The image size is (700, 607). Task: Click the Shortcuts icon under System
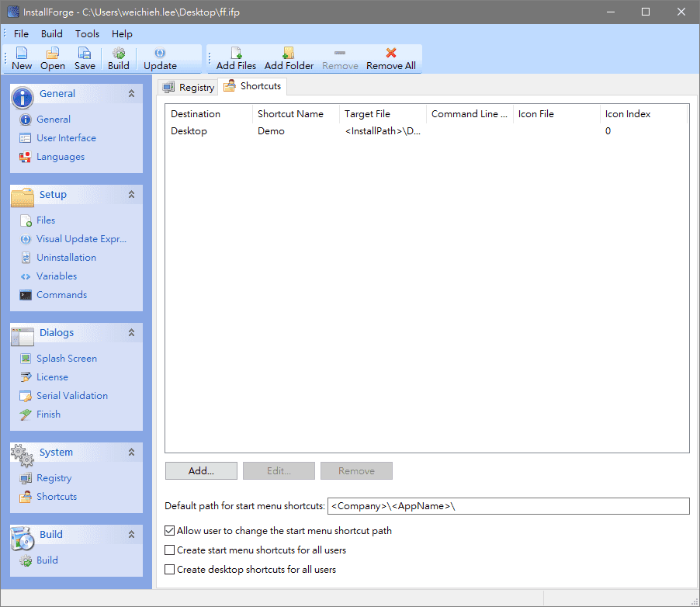coord(26,497)
